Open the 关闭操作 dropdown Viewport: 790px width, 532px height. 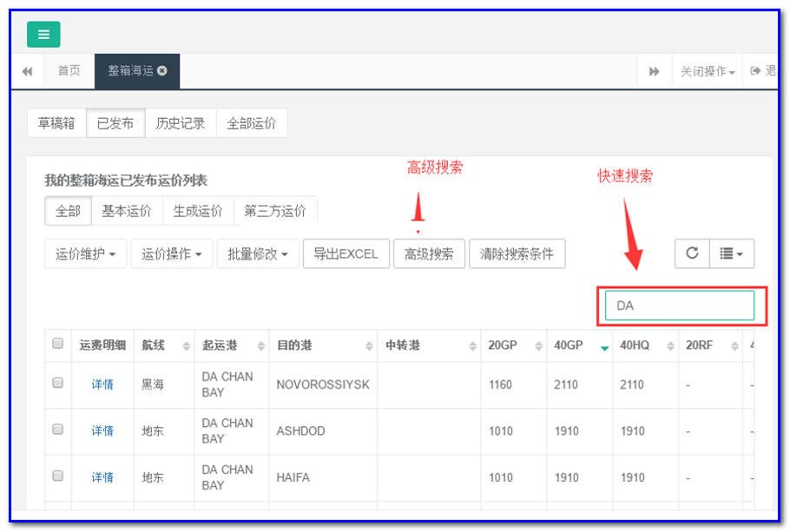[x=707, y=72]
